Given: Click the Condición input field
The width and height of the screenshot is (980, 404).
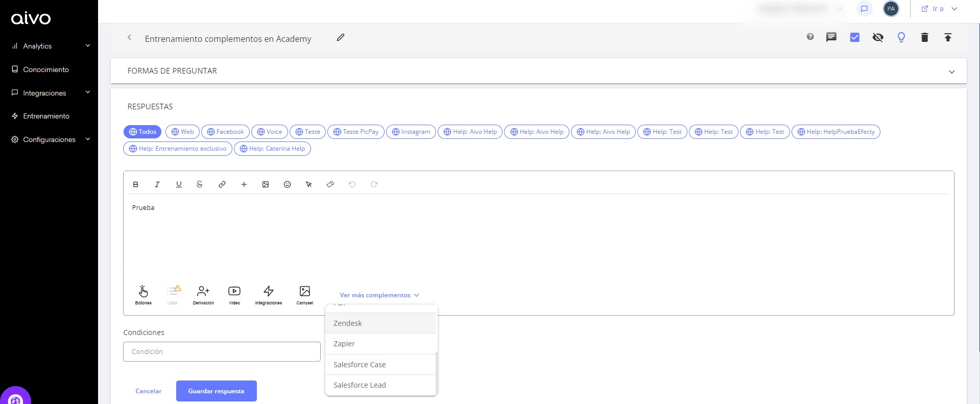Looking at the screenshot, I should tap(222, 351).
